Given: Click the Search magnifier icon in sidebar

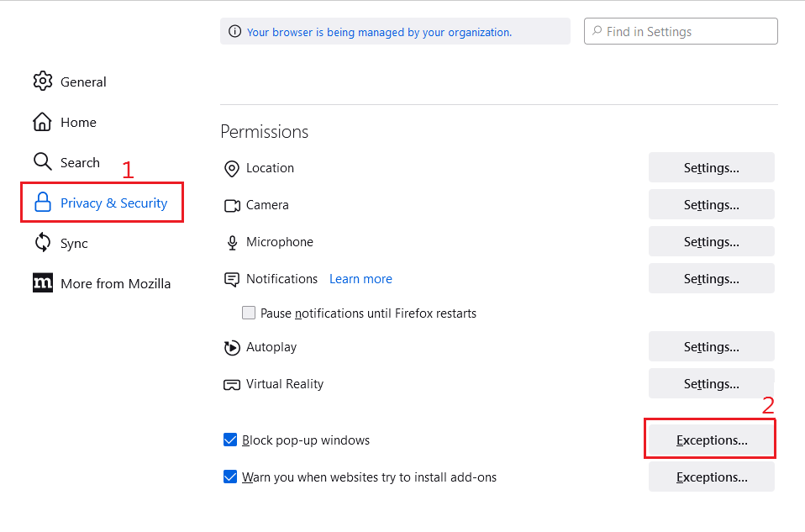Looking at the screenshot, I should click(x=42, y=161).
